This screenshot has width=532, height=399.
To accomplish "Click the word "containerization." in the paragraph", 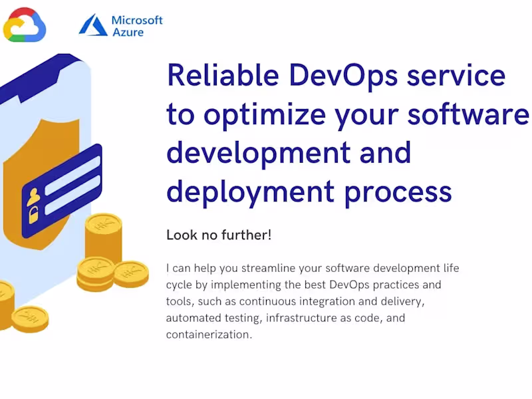I will tap(209, 334).
